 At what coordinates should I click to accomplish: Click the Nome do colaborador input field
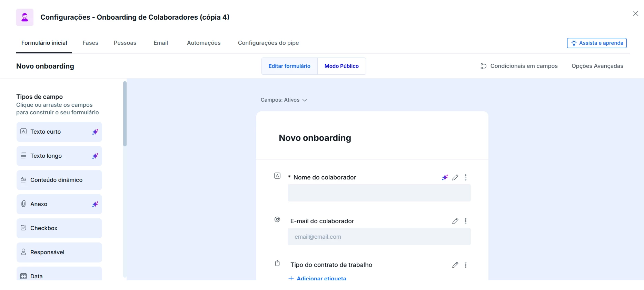[x=379, y=193]
